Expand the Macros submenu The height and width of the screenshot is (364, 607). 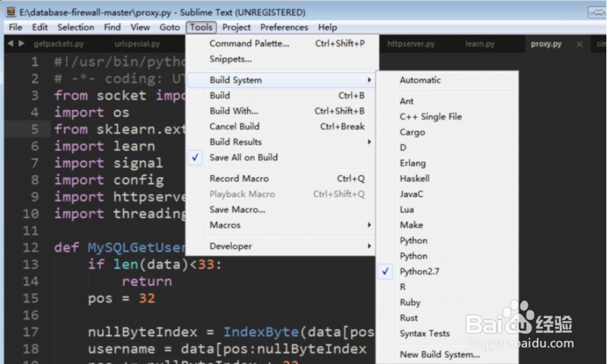(x=281, y=225)
